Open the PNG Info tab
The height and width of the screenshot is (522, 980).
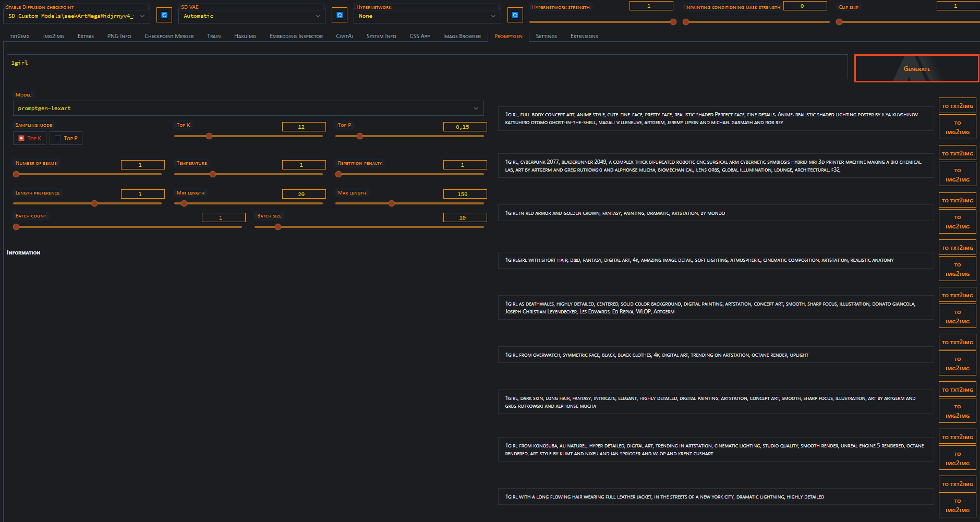point(119,36)
